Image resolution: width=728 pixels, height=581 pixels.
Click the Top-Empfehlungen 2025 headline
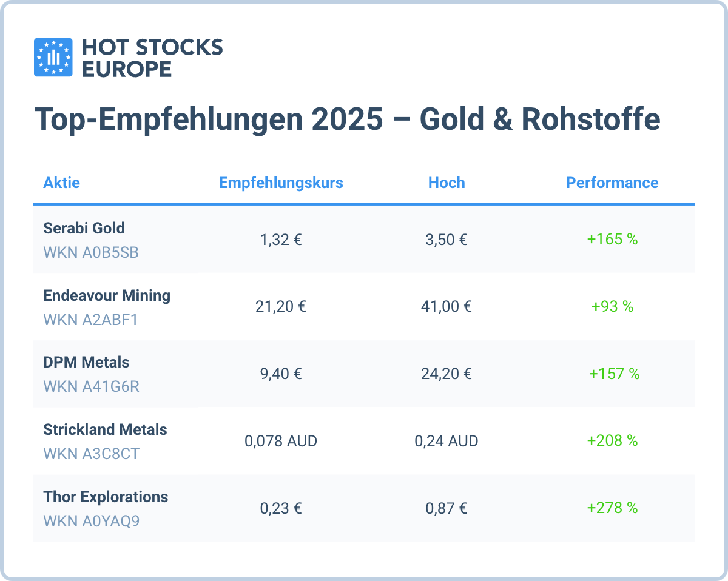(x=347, y=119)
